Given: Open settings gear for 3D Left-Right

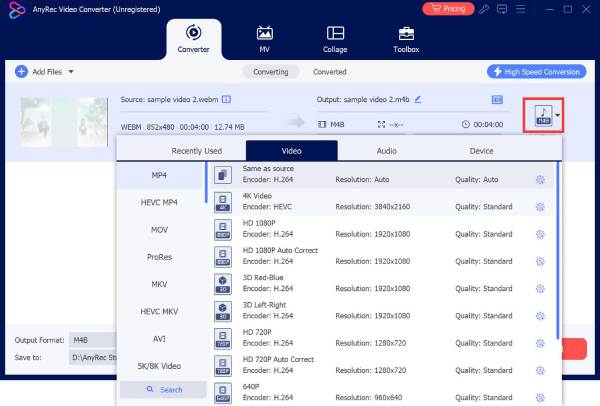Looking at the screenshot, I should point(540,316).
